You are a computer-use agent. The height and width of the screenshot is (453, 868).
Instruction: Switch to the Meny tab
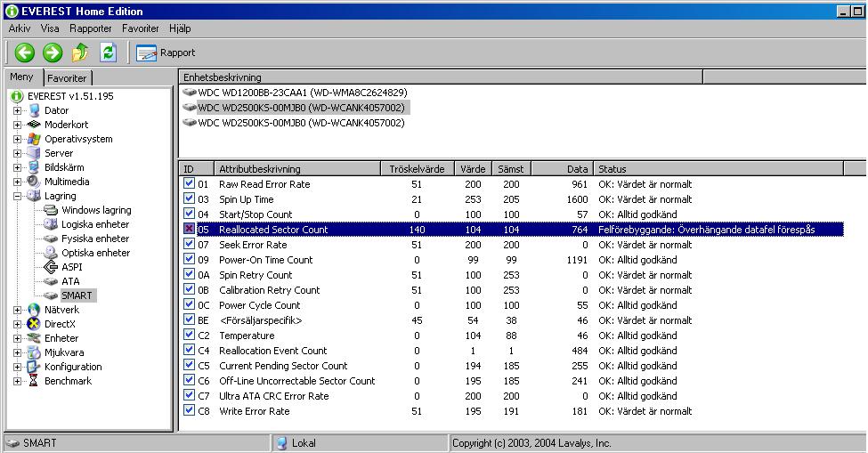pos(21,77)
